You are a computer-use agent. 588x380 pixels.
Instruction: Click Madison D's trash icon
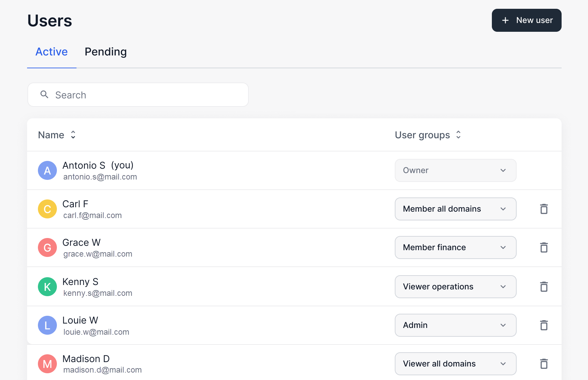click(544, 364)
